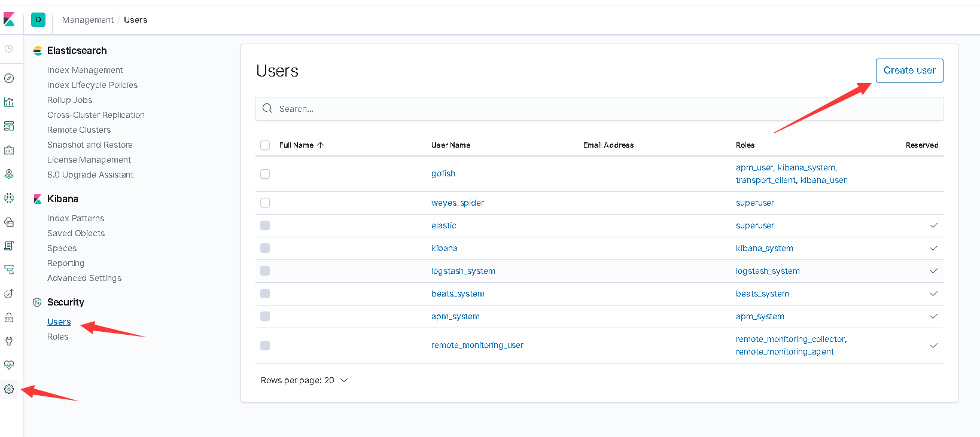Click the remote_monitoring_collector role link
This screenshot has height=437, width=980.
[x=790, y=339]
